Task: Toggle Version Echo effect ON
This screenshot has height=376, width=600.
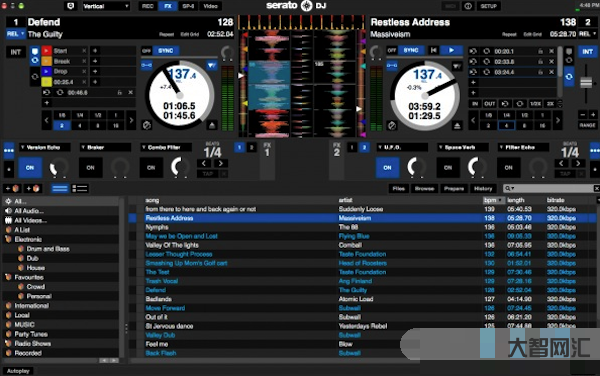Action: pos(30,168)
